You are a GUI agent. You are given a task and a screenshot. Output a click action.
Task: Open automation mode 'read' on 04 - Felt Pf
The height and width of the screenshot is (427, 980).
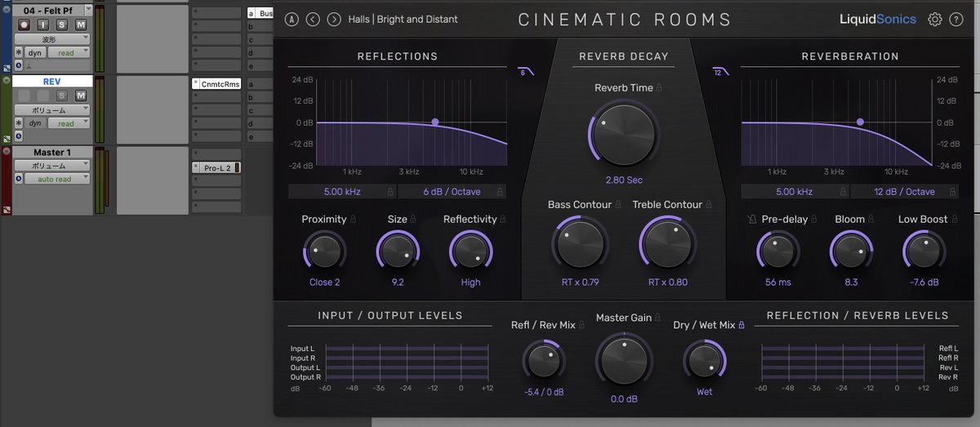coord(69,52)
